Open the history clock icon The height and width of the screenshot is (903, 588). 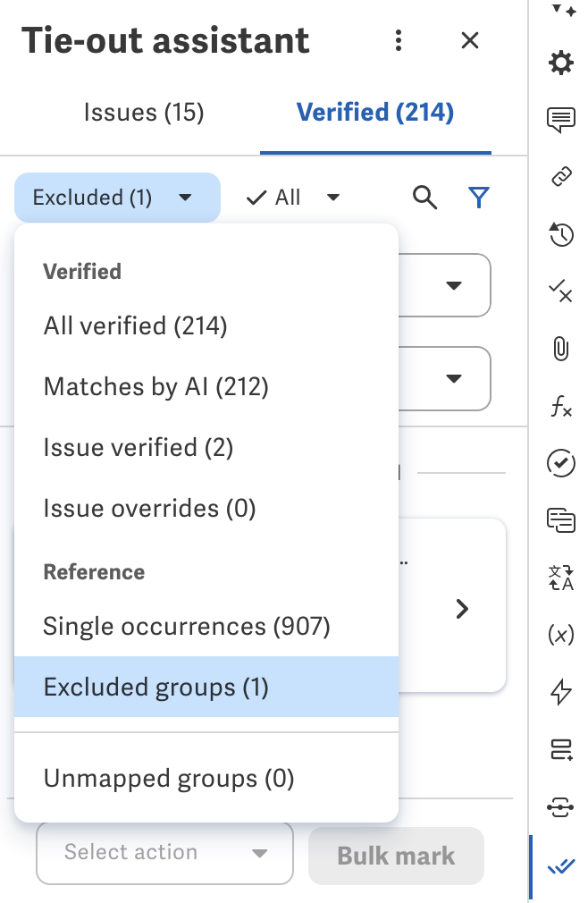[x=561, y=234]
